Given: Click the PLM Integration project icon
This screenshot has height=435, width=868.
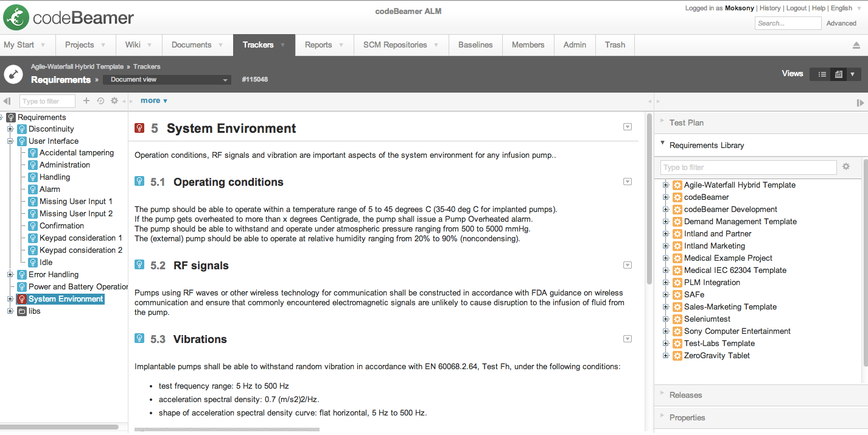Looking at the screenshot, I should coord(677,283).
